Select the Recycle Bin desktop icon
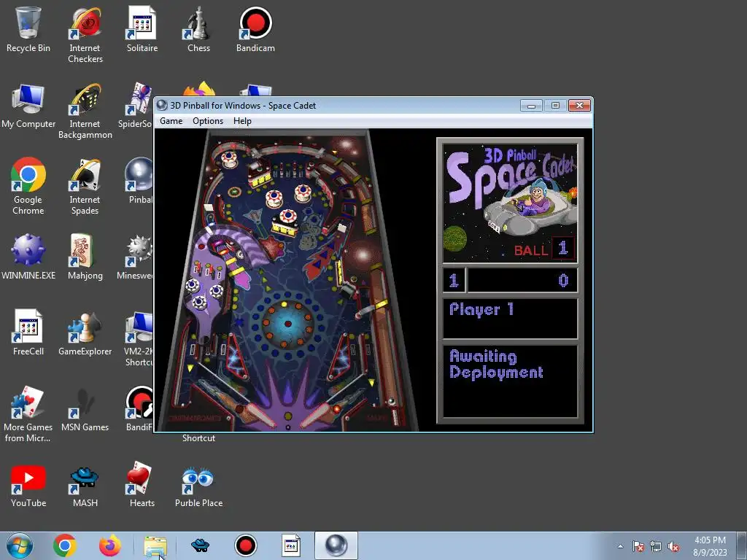The width and height of the screenshot is (747, 560). [28, 29]
